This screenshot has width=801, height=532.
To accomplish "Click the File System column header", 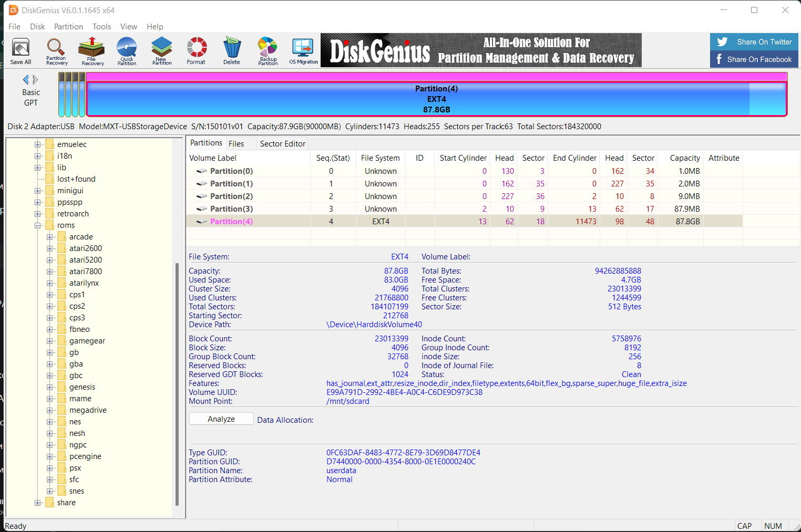I will pos(380,158).
